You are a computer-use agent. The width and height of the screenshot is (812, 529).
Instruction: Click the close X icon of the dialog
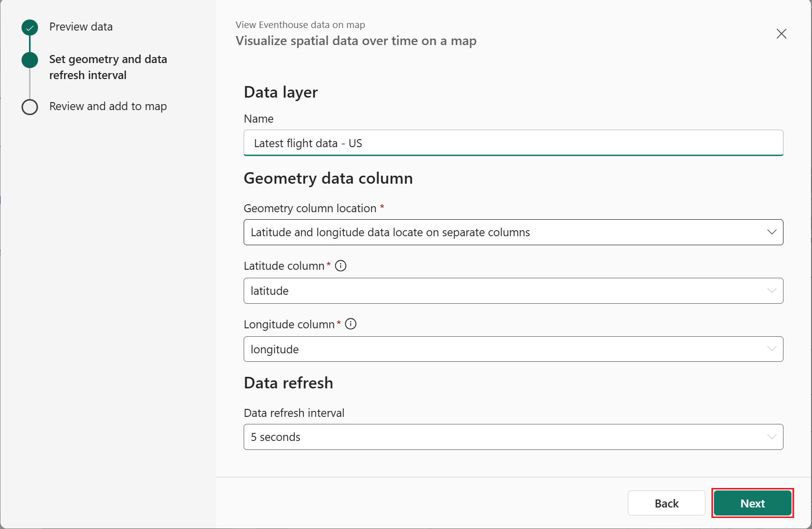pyautogui.click(x=781, y=34)
